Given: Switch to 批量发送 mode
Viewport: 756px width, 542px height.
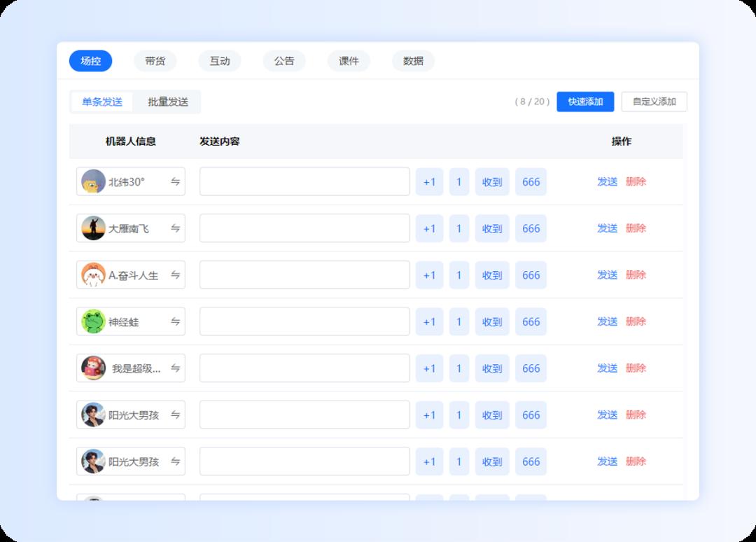Looking at the screenshot, I should (x=168, y=102).
